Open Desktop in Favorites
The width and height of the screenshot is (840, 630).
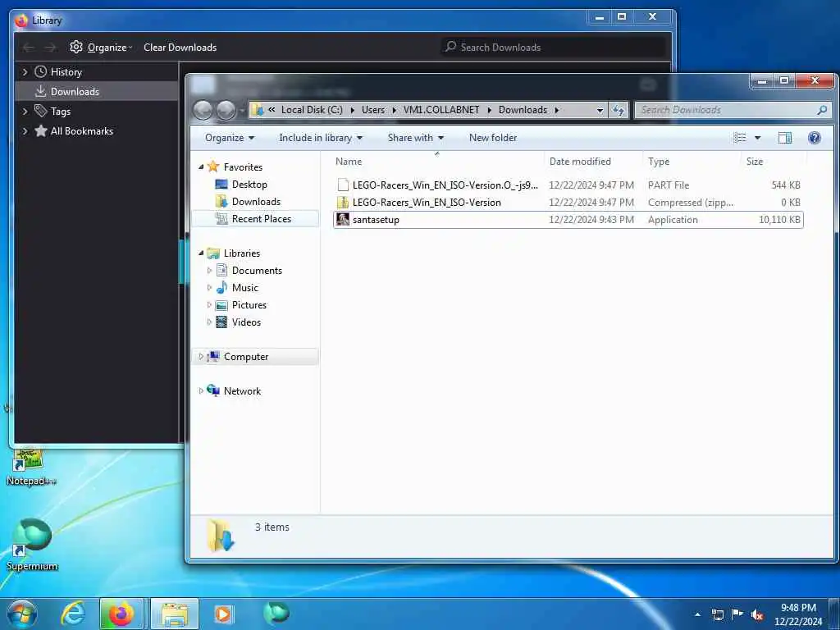point(249,185)
